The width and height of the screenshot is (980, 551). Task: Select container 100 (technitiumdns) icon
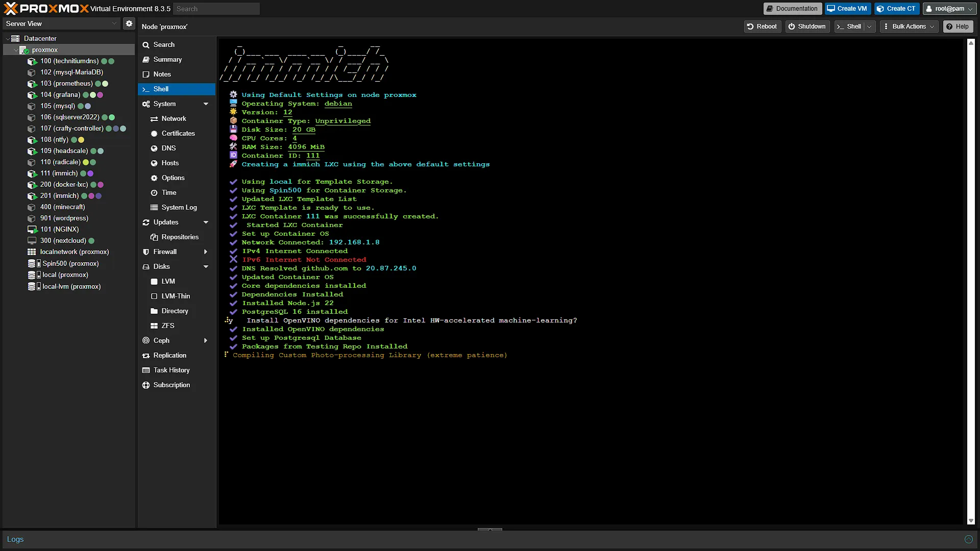33,61
